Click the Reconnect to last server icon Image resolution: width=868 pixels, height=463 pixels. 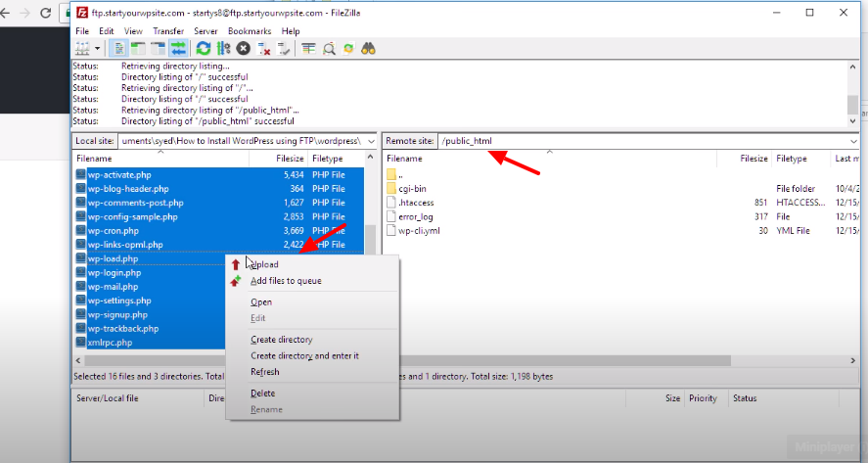click(x=284, y=49)
